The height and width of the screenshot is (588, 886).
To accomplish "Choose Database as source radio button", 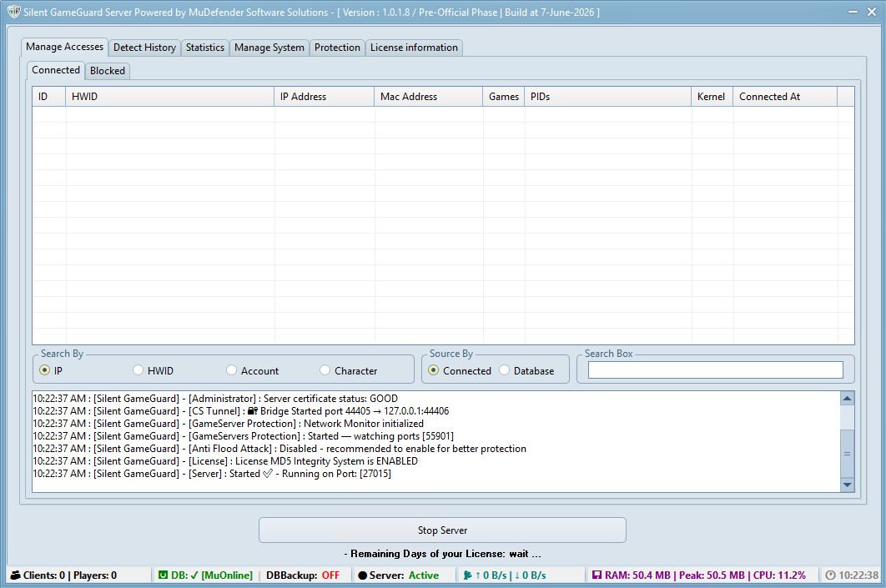I will (504, 370).
